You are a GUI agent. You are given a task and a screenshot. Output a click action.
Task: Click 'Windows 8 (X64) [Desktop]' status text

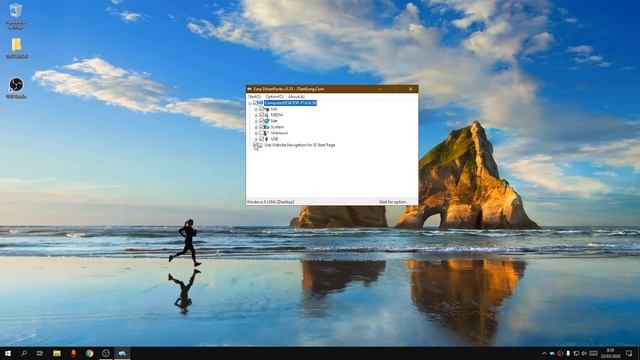click(x=270, y=202)
